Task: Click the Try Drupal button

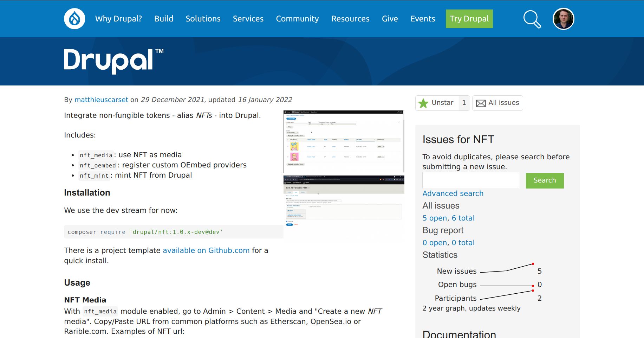Action: 469,19
